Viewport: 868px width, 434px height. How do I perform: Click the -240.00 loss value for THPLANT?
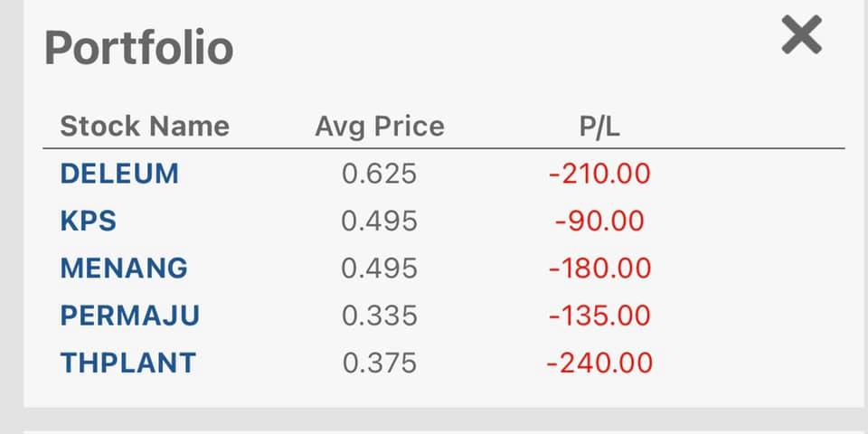599,363
